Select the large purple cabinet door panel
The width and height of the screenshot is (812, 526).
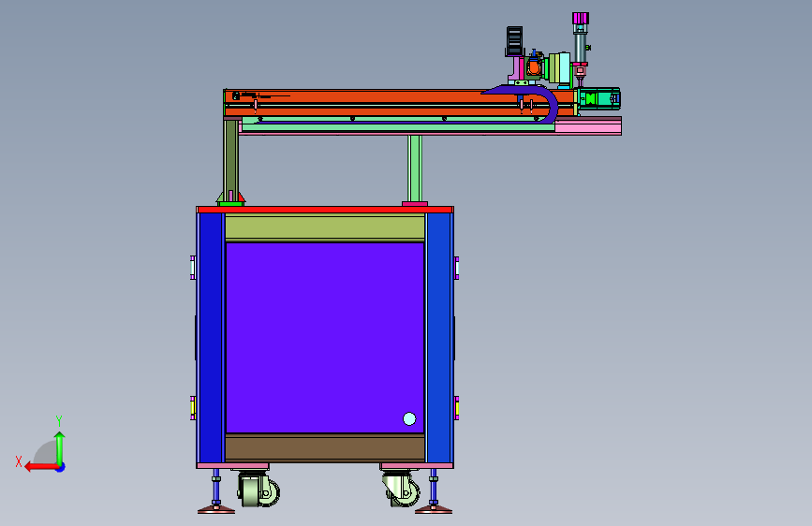(x=325, y=338)
